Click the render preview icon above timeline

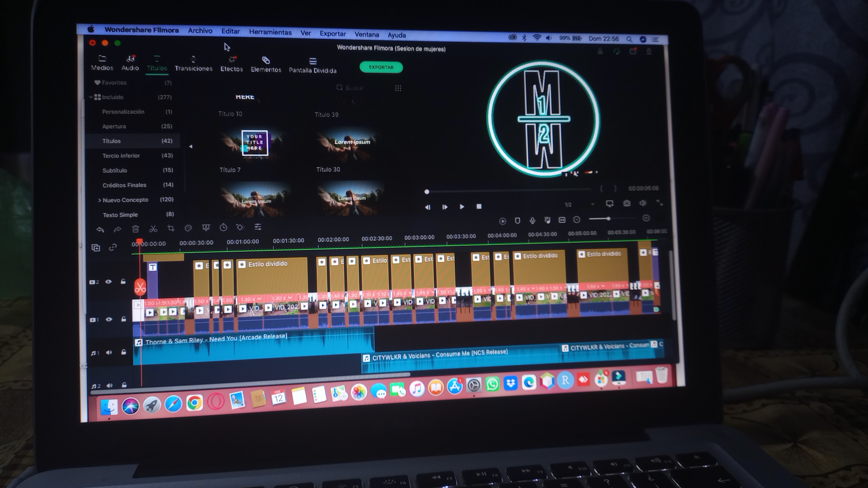point(502,221)
